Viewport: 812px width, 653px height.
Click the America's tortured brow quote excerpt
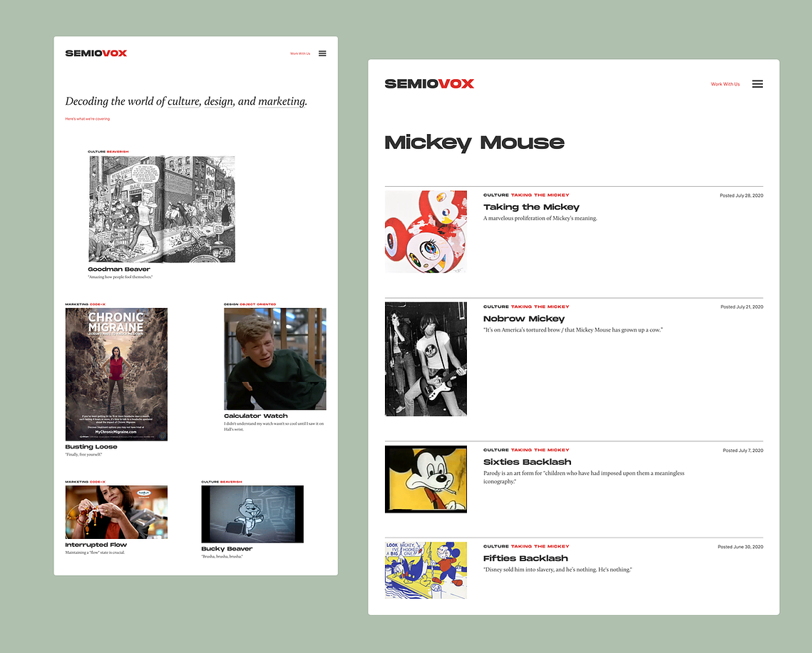click(572, 330)
